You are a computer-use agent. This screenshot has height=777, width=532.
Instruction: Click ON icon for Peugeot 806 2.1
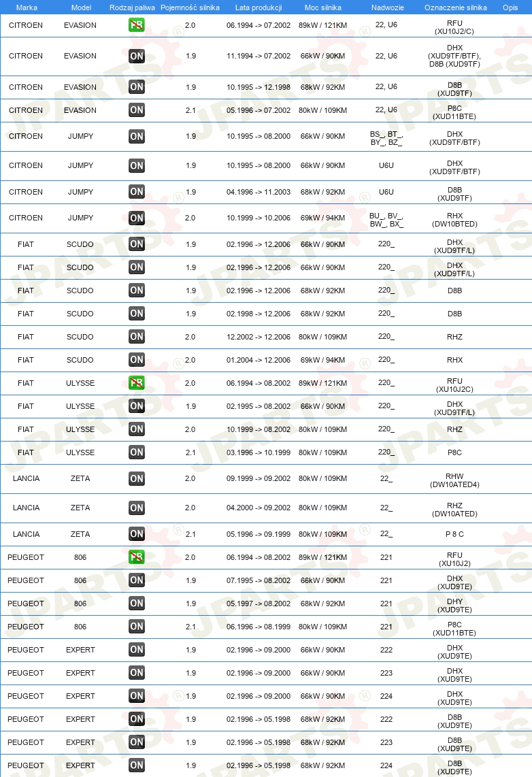coord(136,627)
